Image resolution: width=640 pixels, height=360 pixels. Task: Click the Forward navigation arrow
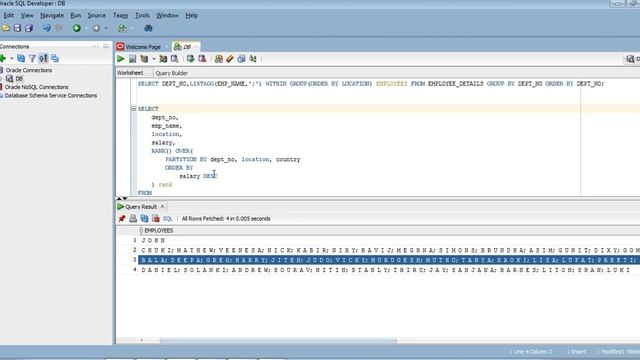click(x=96, y=28)
